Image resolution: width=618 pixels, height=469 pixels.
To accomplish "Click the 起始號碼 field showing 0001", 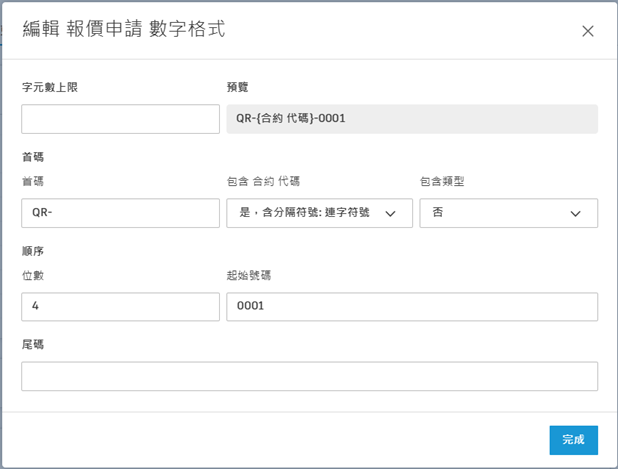I will (x=412, y=307).
